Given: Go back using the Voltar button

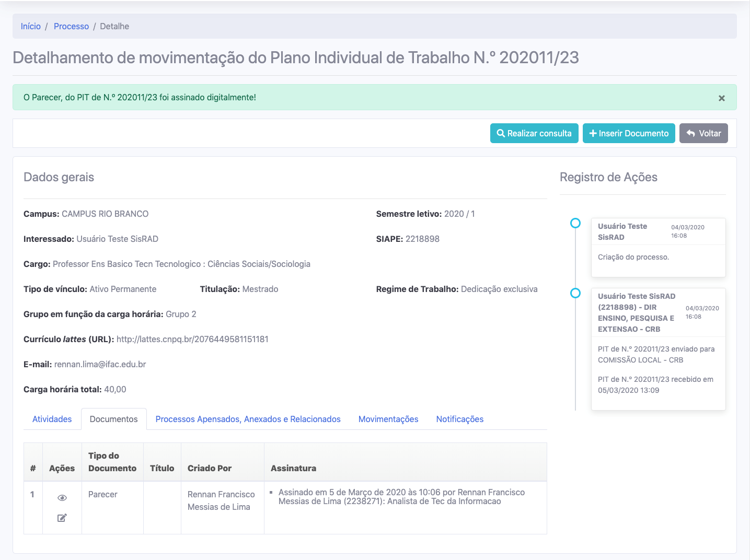Looking at the screenshot, I should [x=703, y=133].
